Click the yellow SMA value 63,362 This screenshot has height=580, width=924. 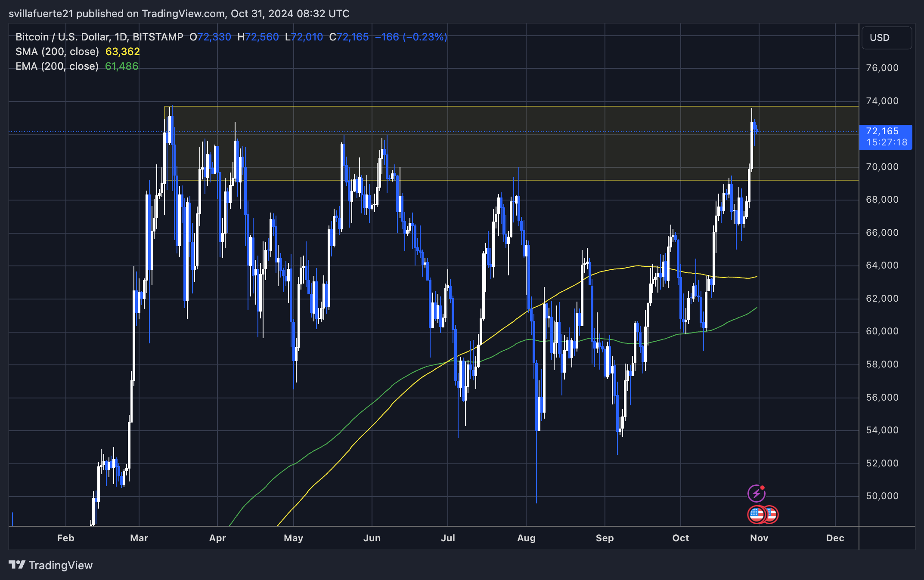click(x=123, y=52)
